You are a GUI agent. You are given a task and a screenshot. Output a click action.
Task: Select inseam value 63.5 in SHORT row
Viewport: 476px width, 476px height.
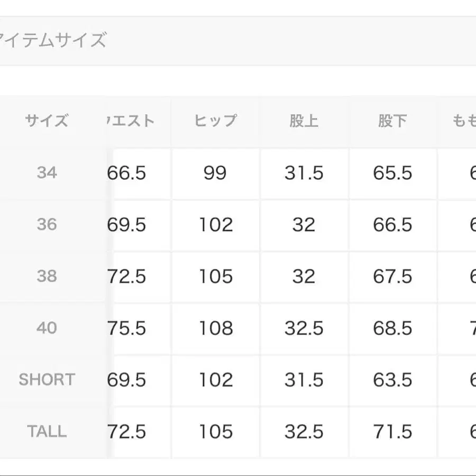(392, 380)
